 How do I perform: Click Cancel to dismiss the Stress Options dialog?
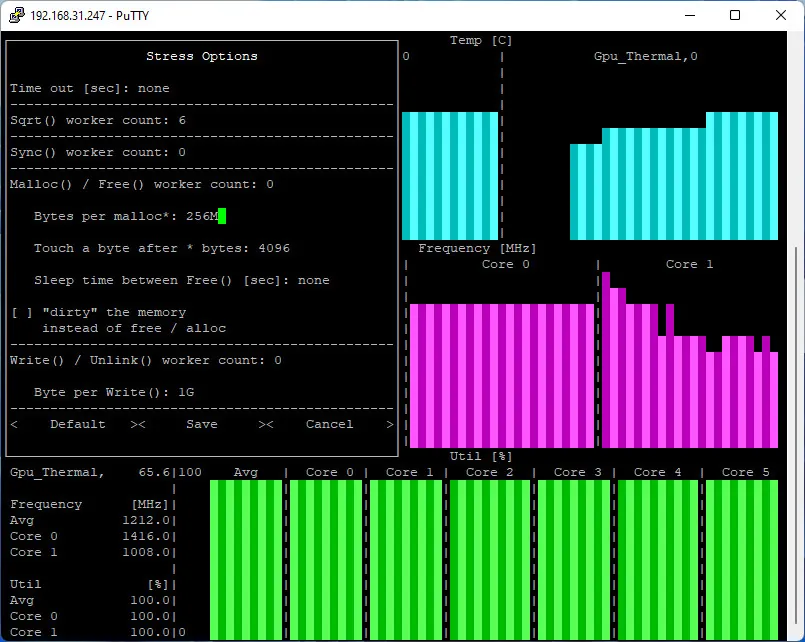tap(328, 424)
